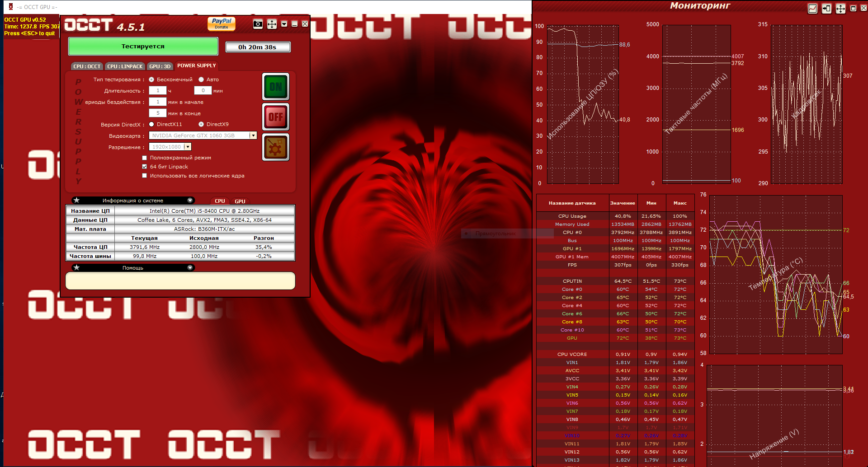The height and width of the screenshot is (467, 868).
Task: Click the Макс column header
Action: point(680,203)
